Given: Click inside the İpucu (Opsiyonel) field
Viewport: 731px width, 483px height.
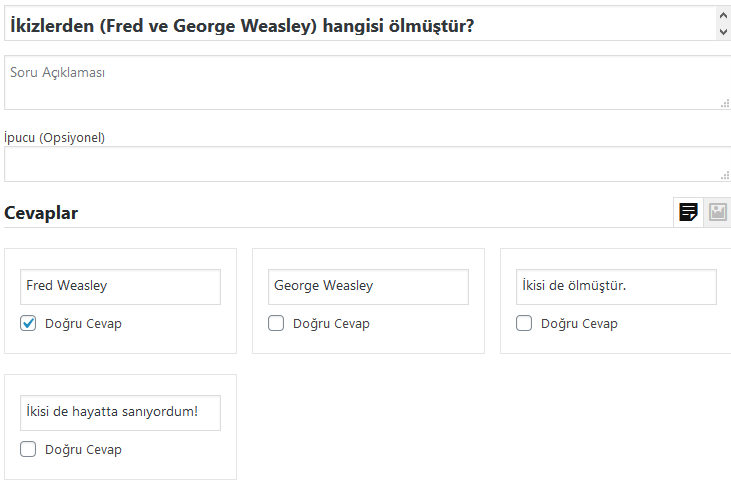Looking at the screenshot, I should pyautogui.click(x=367, y=164).
